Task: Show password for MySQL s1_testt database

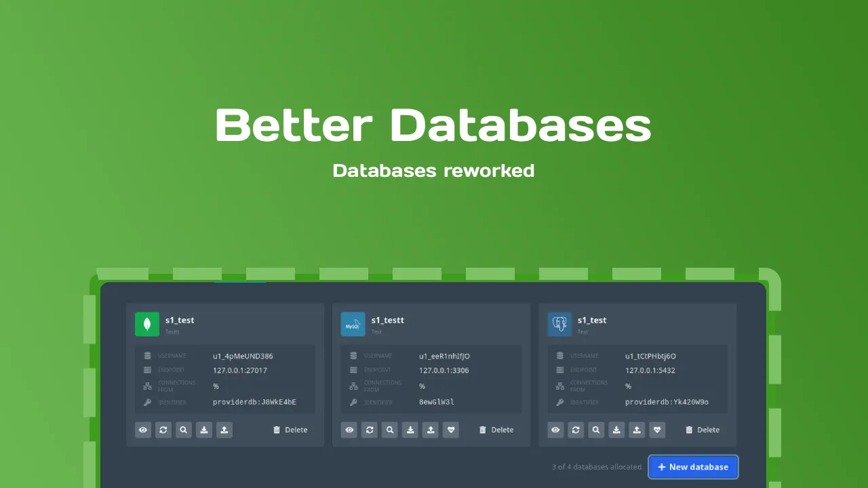Action: click(x=349, y=430)
